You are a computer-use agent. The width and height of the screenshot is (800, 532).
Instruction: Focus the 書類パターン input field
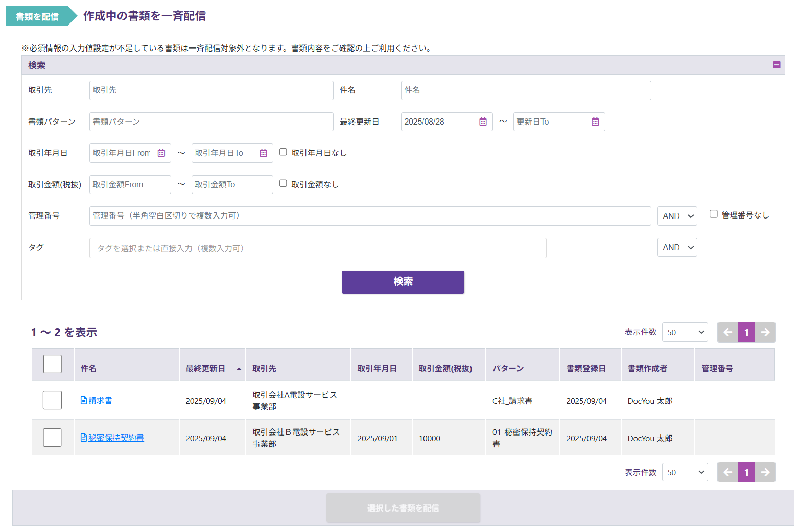click(211, 122)
